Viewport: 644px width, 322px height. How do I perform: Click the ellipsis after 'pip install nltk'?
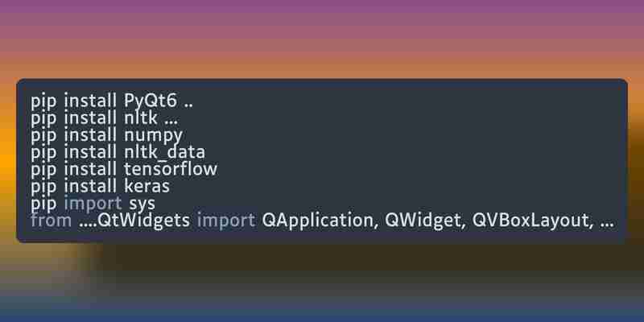[x=171, y=123]
